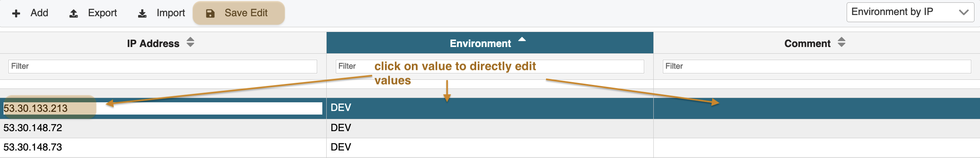
Task: Edit the IP value 53.30.133.213
Action: coord(36,108)
